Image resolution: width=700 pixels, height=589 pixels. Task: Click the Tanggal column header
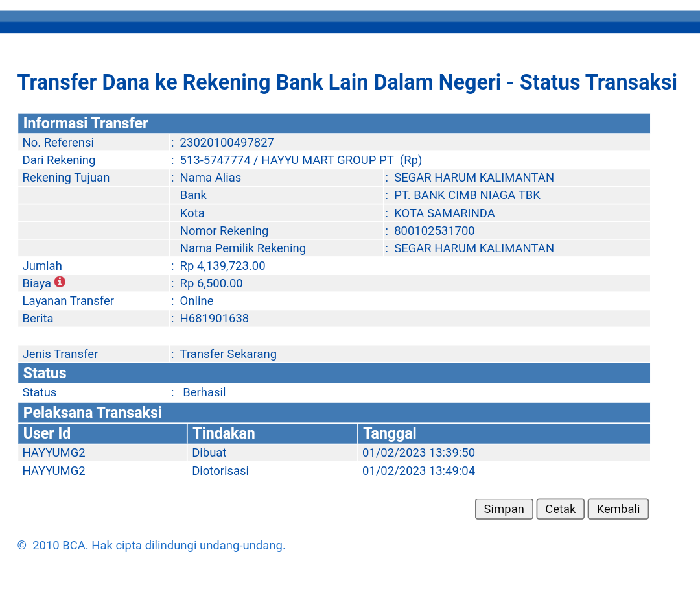390,433
